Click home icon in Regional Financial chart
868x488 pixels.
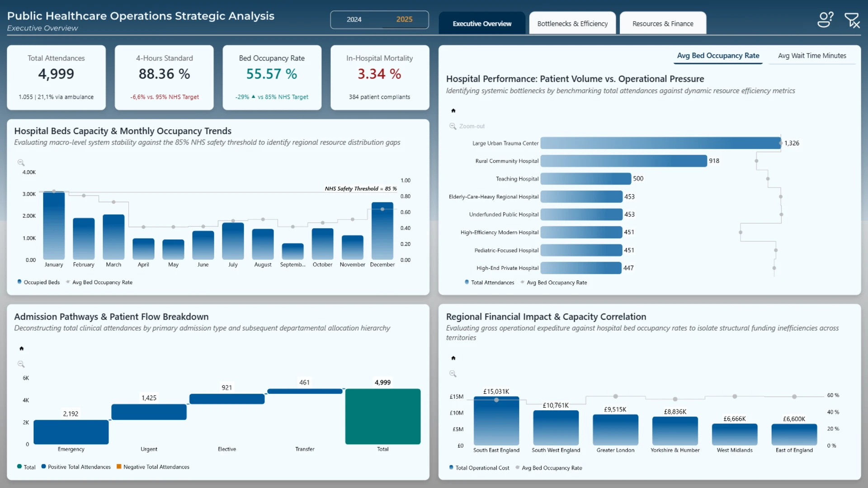point(453,358)
